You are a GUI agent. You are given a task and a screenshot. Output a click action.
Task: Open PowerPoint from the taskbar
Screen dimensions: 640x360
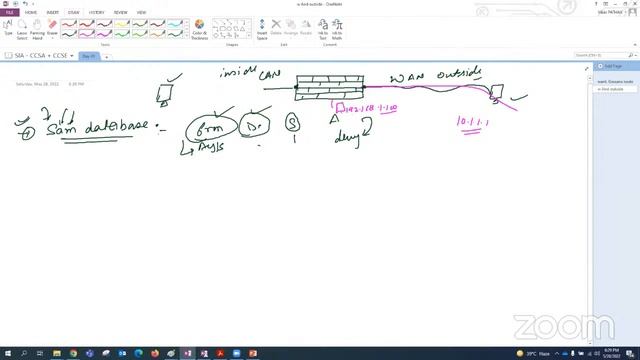pyautogui.click(x=253, y=353)
